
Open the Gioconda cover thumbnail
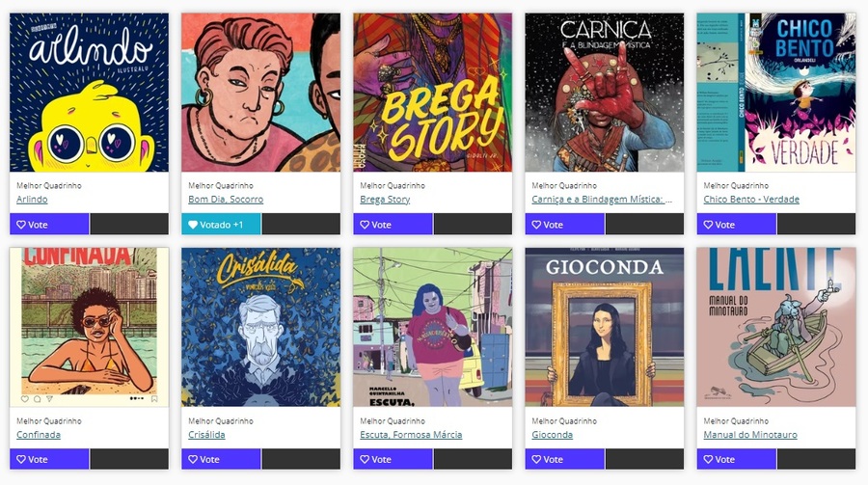(605, 327)
